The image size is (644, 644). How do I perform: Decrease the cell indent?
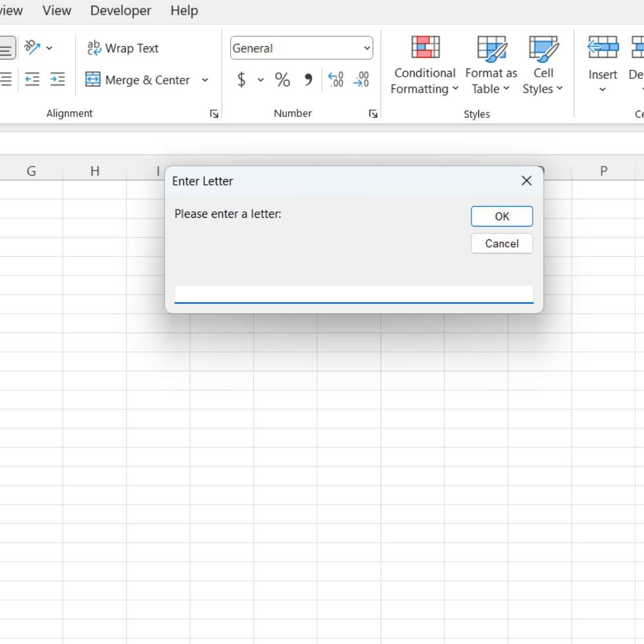[x=32, y=80]
